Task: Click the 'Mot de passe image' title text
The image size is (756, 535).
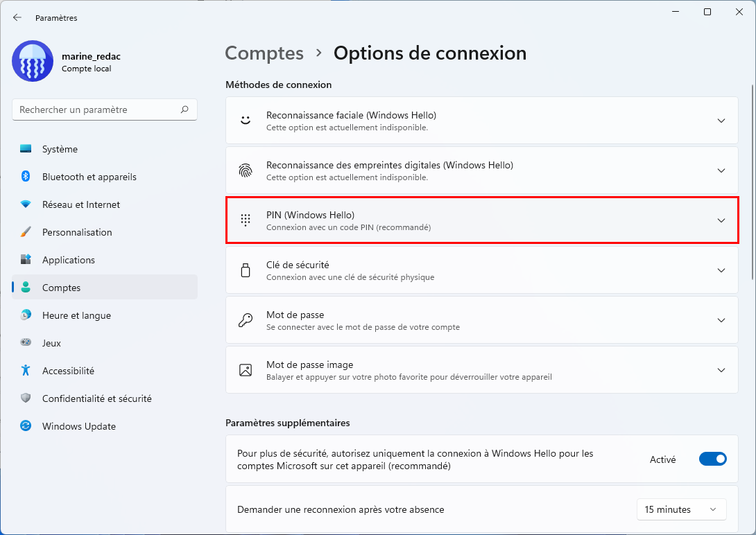Action: tap(309, 365)
